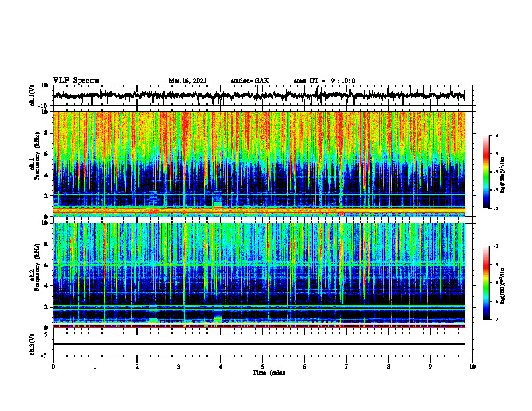Click the "VLF Spectra" plot title
The height and width of the screenshot is (411, 532).
tap(76, 81)
